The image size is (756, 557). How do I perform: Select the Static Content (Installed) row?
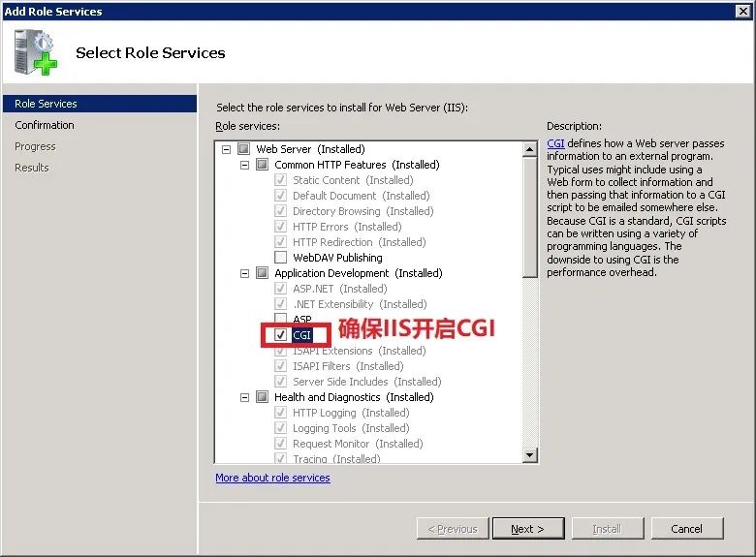pyautogui.click(x=353, y=180)
